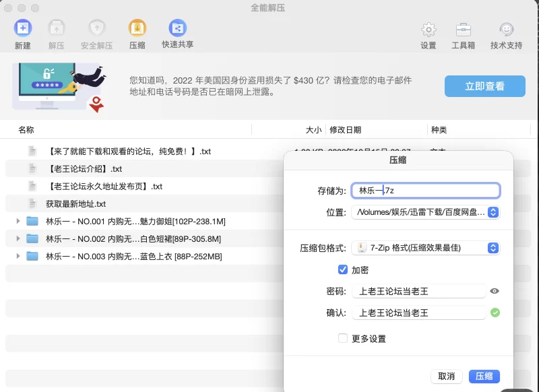Click the 立即查看 banner button
This screenshot has width=539, height=392.
pyautogui.click(x=484, y=86)
